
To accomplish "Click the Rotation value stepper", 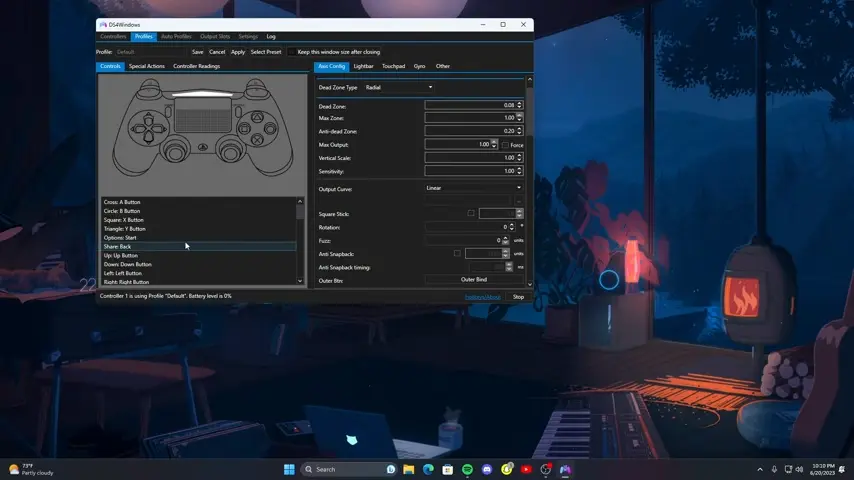I will pyautogui.click(x=511, y=227).
